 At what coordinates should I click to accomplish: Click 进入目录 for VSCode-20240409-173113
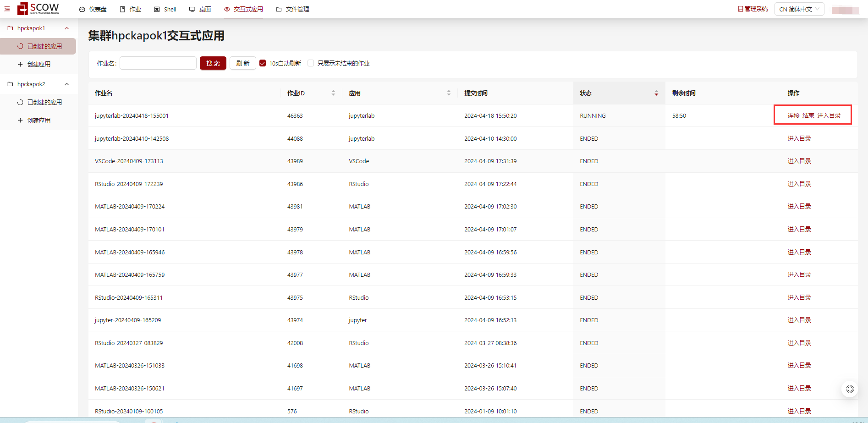tap(799, 161)
